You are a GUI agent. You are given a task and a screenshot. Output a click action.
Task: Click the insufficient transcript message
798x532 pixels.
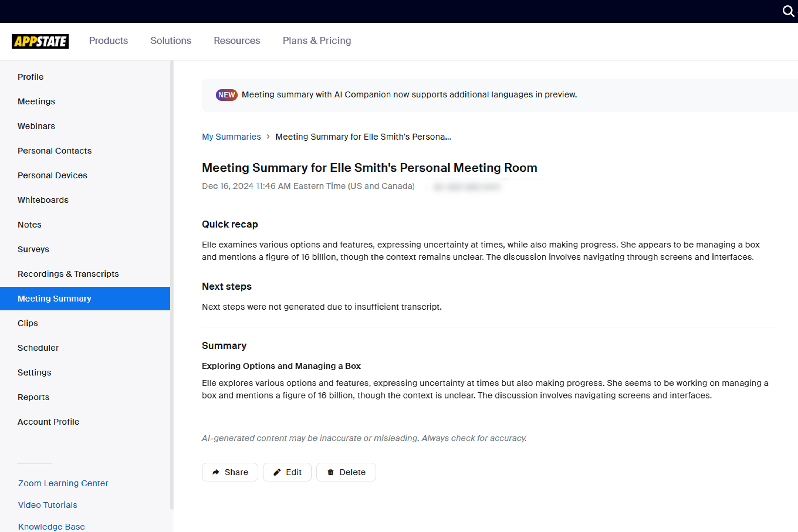(x=322, y=307)
